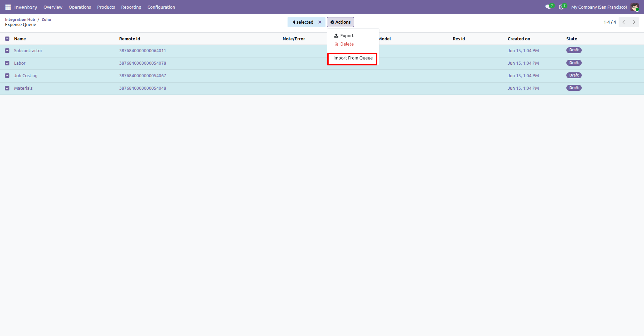Open the Subcontractor record

tap(28, 51)
